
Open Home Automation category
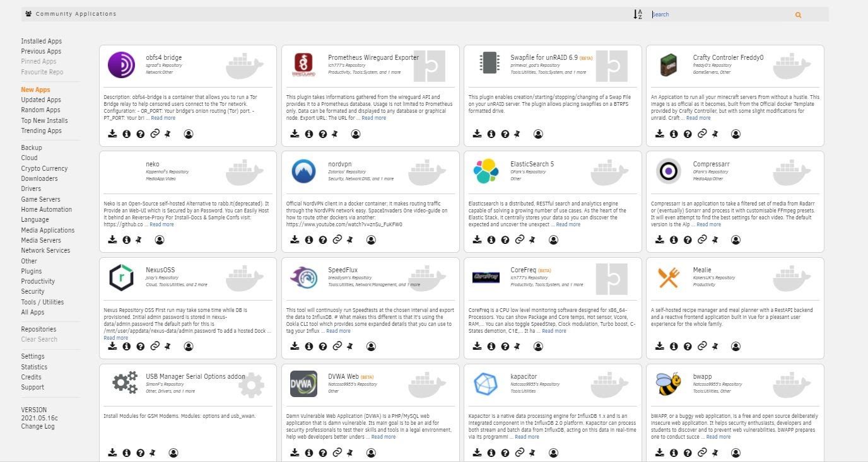[47, 209]
